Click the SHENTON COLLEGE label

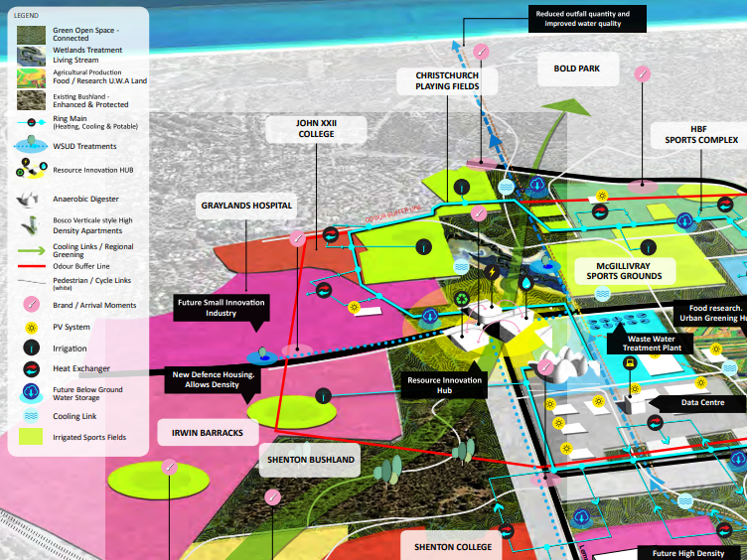453,547
